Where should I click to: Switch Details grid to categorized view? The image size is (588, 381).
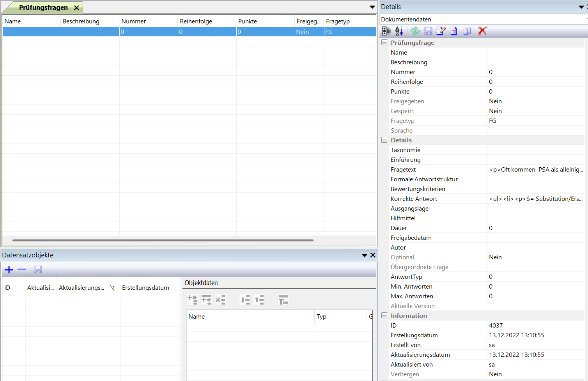(386, 31)
